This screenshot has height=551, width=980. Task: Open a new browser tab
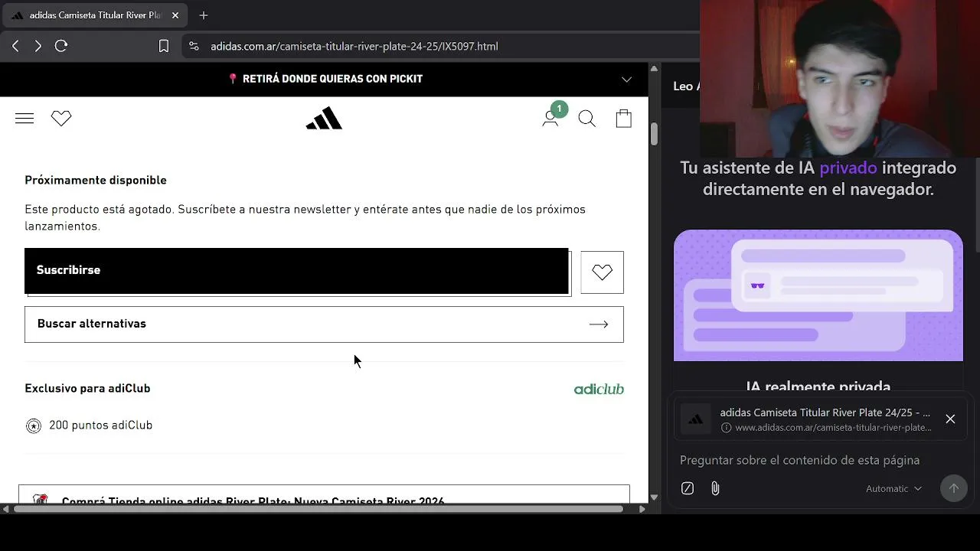pos(203,15)
